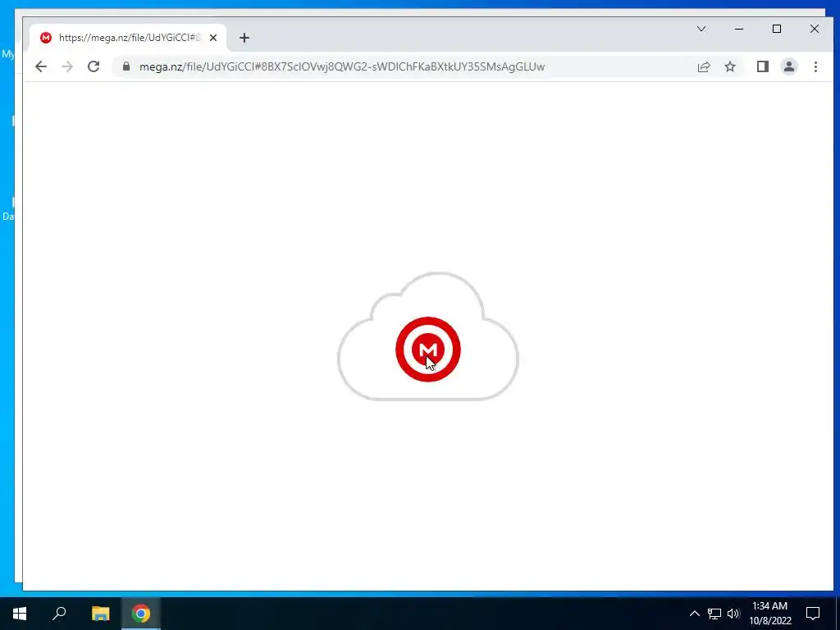840x630 pixels.
Task: Open the Windows notification center
Action: 813,614
